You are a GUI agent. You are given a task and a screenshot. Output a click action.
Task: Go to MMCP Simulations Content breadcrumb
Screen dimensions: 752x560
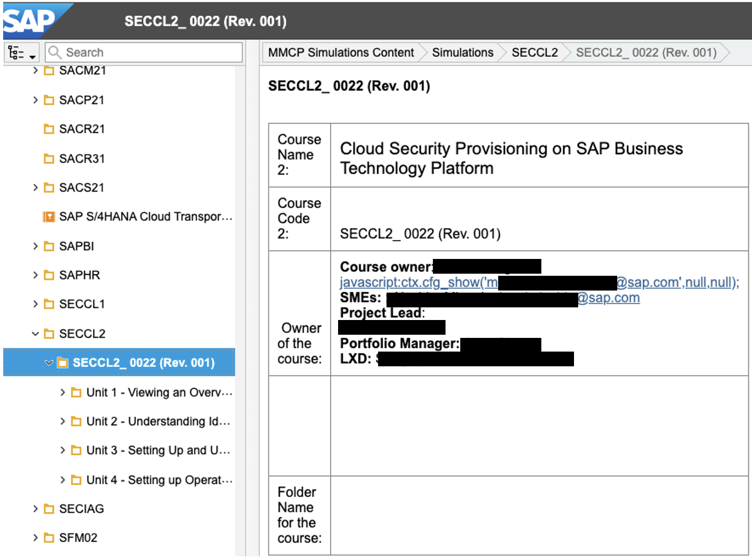pyautogui.click(x=341, y=53)
